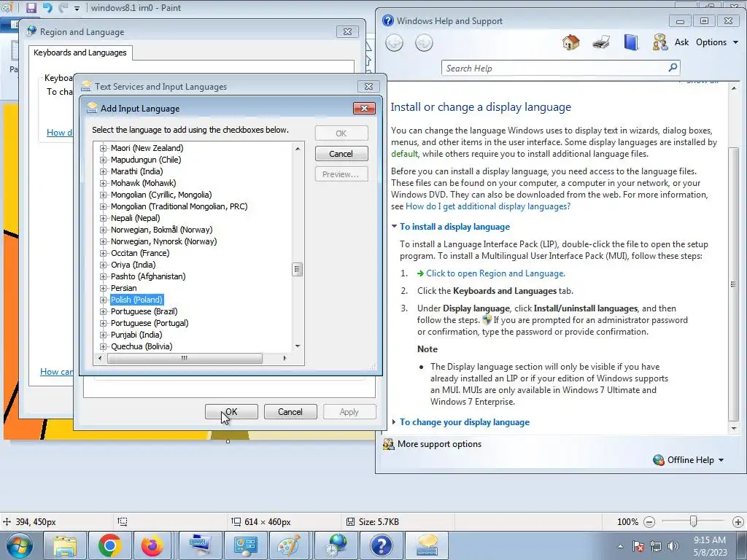747x560 pixels.
Task: Click Cancel in Add Input Language
Action: [x=341, y=154]
